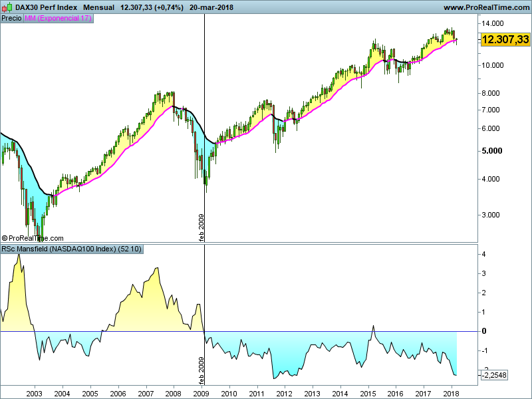Click the candlestick icon beside DAX30 title

(7, 7)
